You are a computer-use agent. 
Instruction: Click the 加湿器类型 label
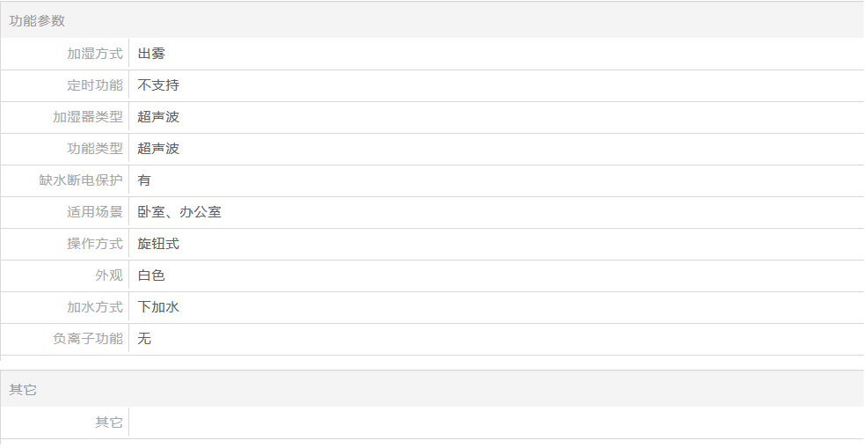coord(87,117)
